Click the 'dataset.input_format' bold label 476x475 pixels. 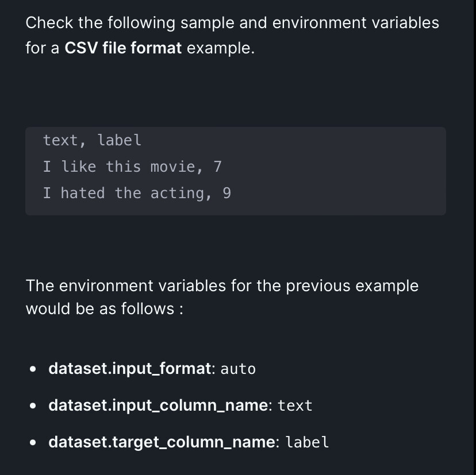point(129,369)
